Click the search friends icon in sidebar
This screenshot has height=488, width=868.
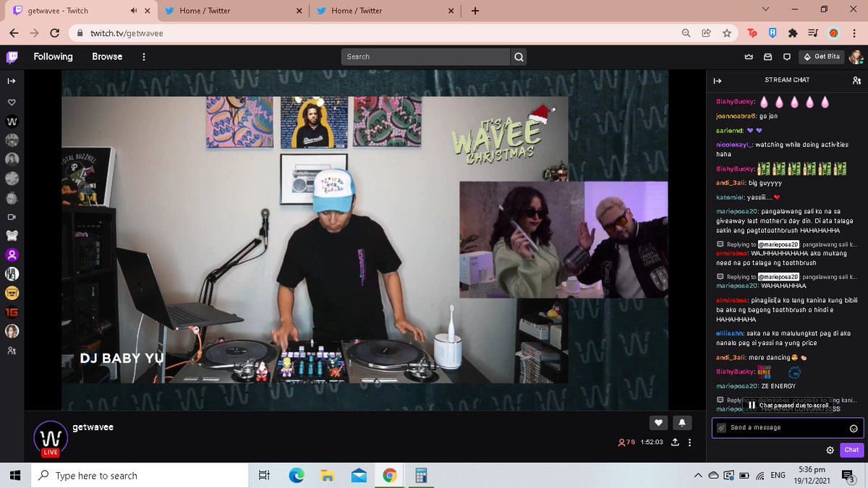click(x=12, y=351)
